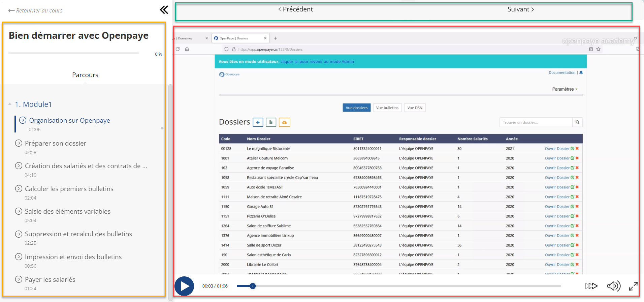Edit dossier Salon de coiffure Sublime green icon

click(x=573, y=226)
